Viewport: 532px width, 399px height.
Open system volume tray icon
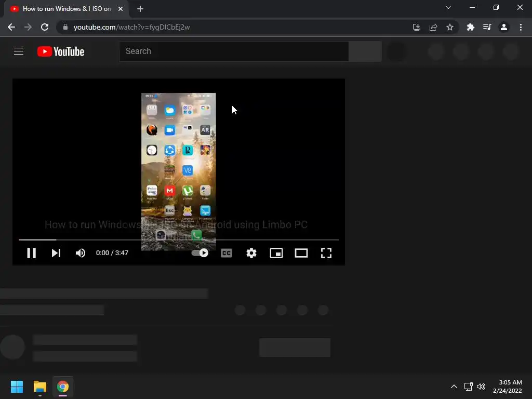click(x=481, y=387)
